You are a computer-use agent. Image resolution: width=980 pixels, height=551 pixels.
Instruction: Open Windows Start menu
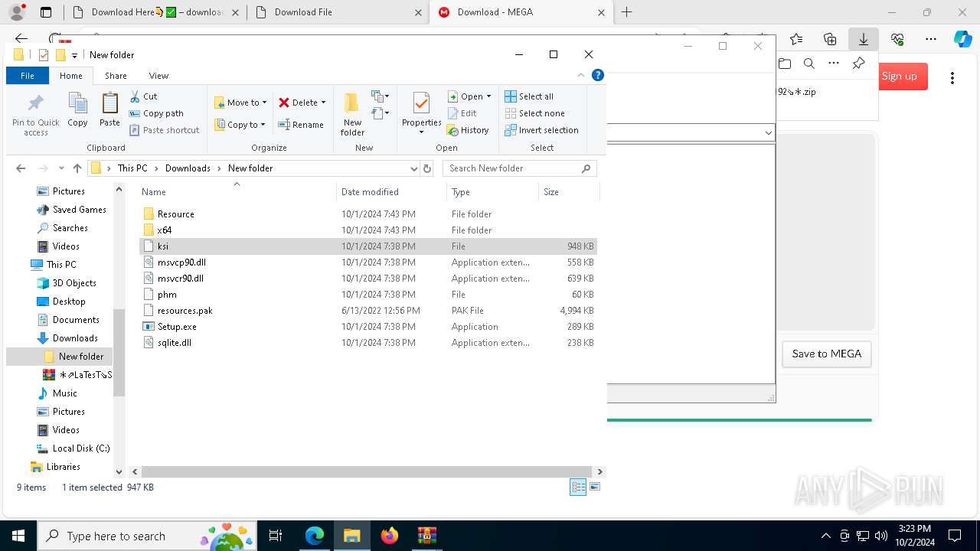tap(18, 536)
